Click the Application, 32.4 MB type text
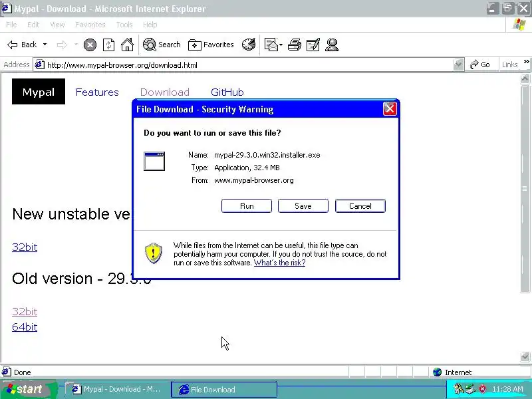Image resolution: width=532 pixels, height=399 pixels. point(247,168)
